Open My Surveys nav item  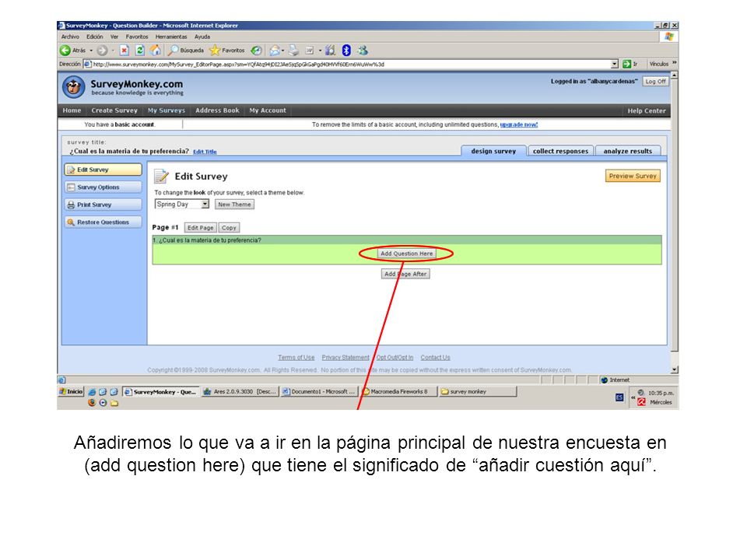[167, 110]
